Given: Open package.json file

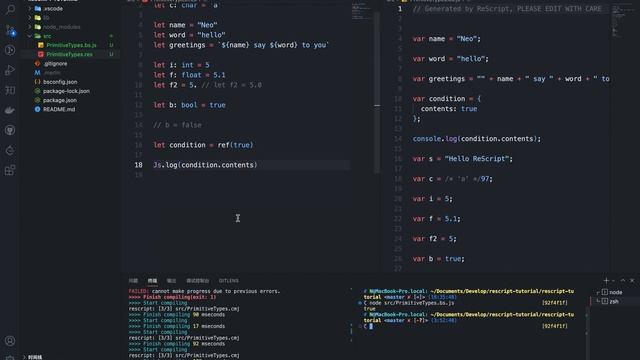Looking at the screenshot, I should coord(60,100).
